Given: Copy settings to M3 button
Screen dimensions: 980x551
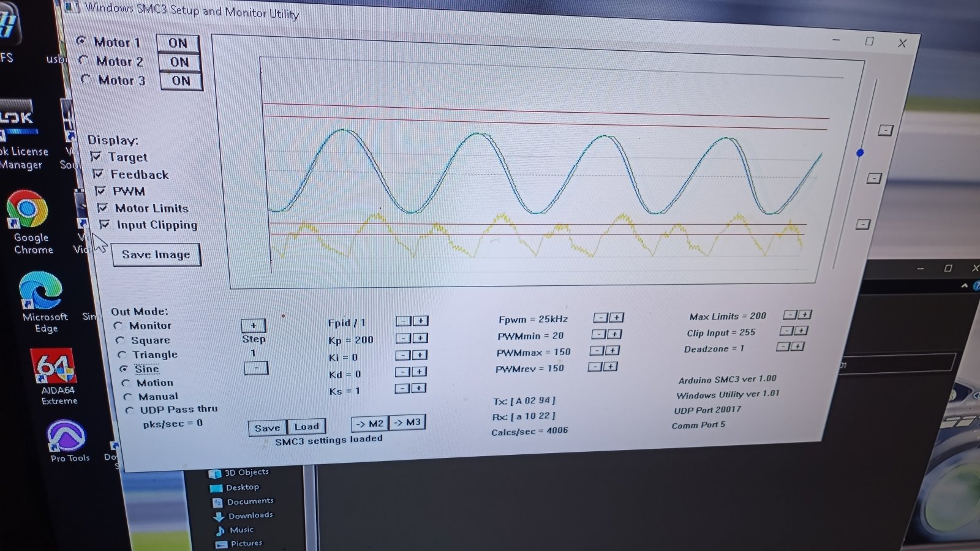Looking at the screenshot, I should pyautogui.click(x=407, y=422).
